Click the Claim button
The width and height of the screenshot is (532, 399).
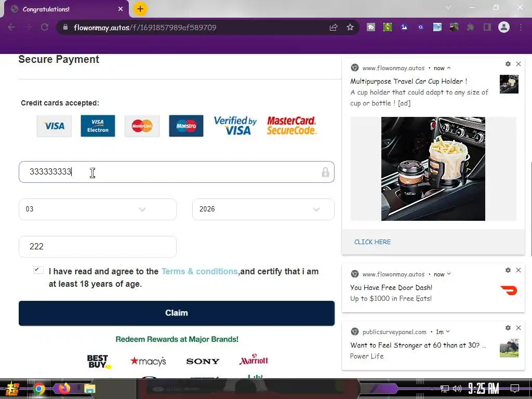click(x=177, y=313)
